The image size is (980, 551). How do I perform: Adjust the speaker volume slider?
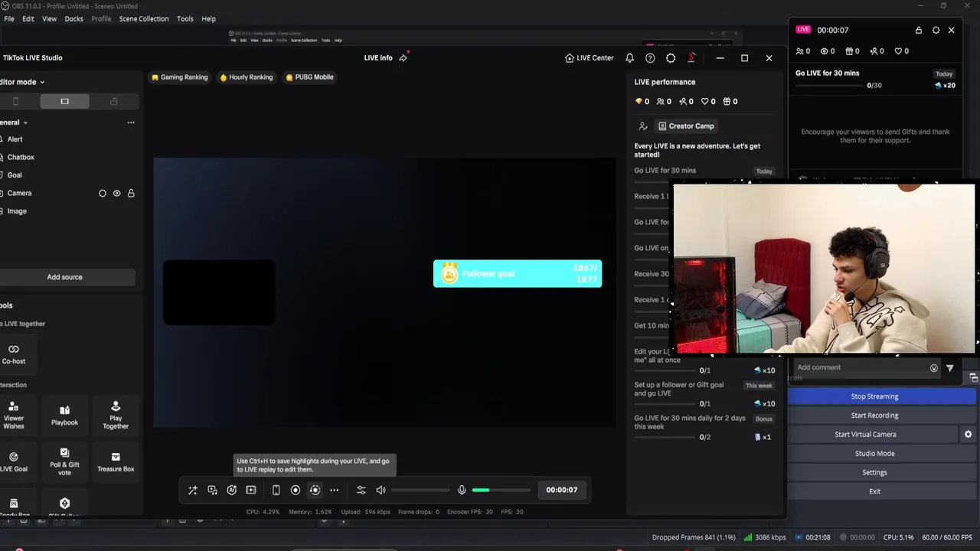pos(420,490)
